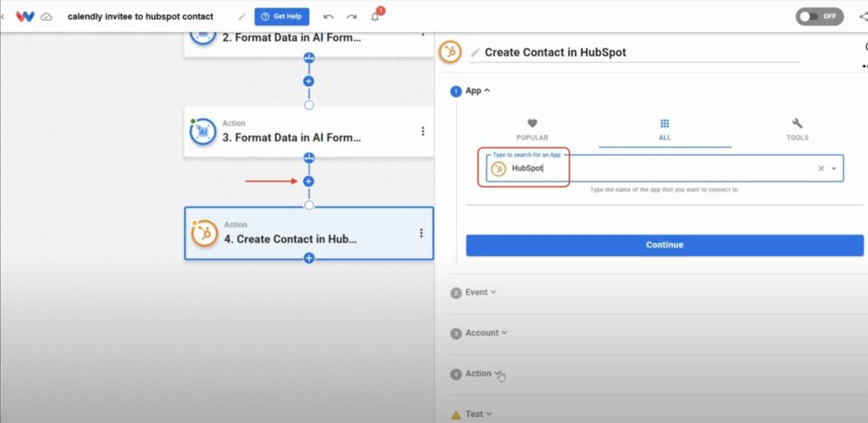
Task: Open the options menu for step 3
Action: coord(423,131)
